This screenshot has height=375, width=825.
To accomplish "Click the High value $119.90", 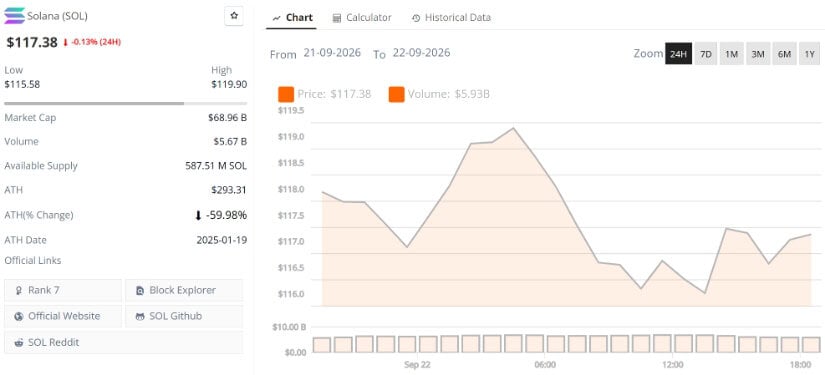I will [x=229, y=84].
